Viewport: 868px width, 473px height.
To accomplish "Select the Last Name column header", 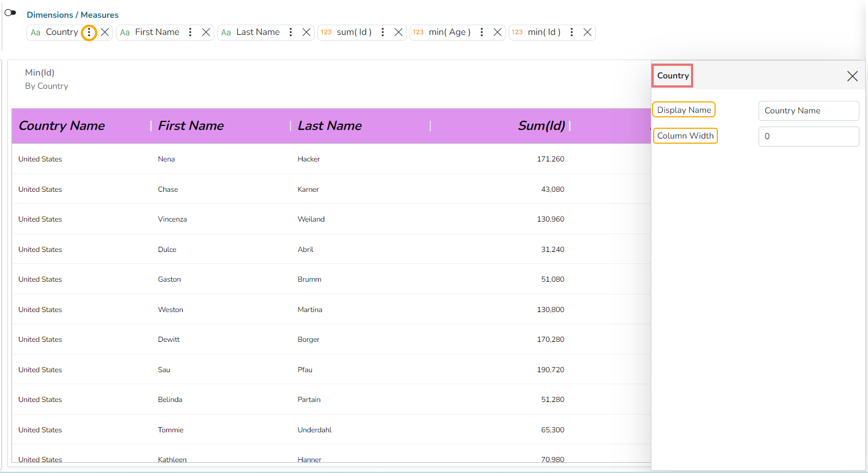I will click(329, 126).
